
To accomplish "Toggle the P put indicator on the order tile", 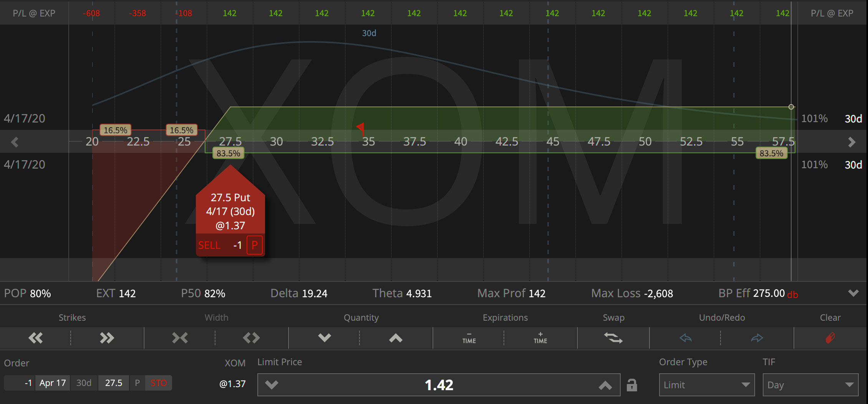I will pos(255,245).
